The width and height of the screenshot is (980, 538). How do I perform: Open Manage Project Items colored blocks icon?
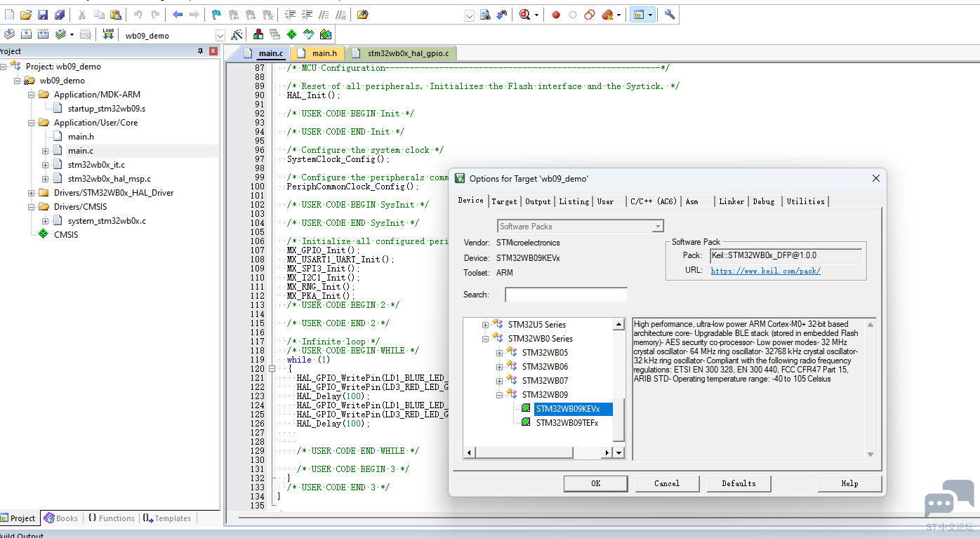[258, 34]
